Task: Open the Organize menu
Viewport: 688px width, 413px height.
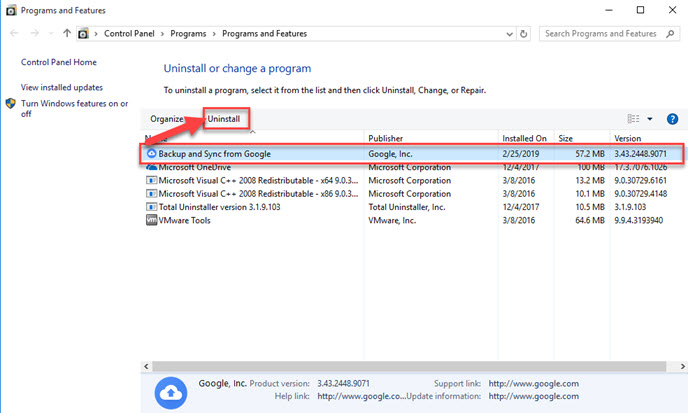Action: click(x=167, y=119)
